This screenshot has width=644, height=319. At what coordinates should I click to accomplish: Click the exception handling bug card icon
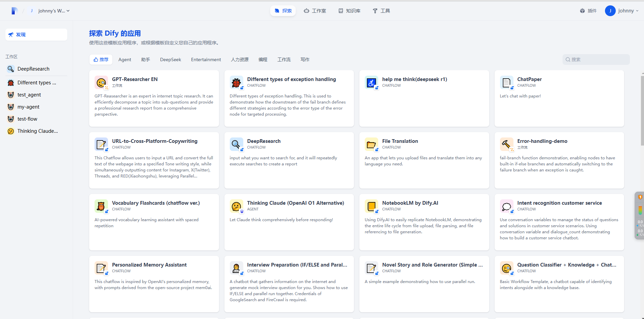(237, 82)
